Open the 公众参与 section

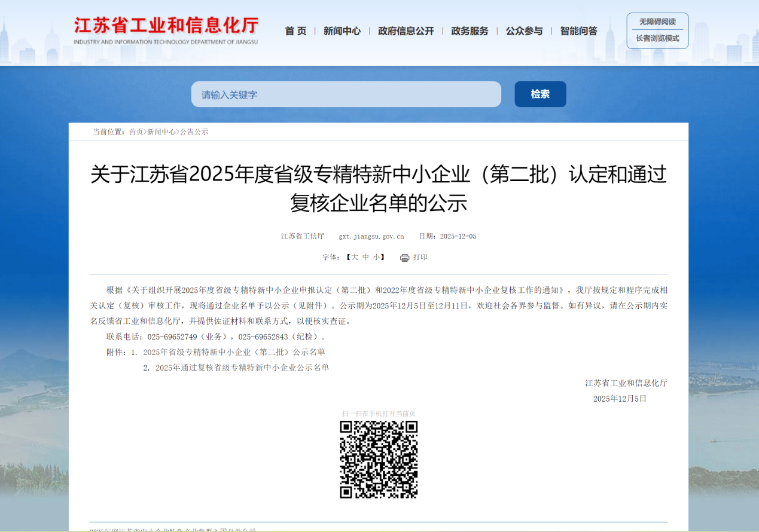[524, 31]
